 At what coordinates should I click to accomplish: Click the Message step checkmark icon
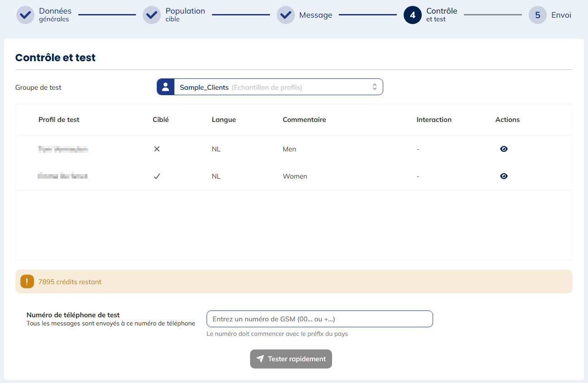[285, 15]
